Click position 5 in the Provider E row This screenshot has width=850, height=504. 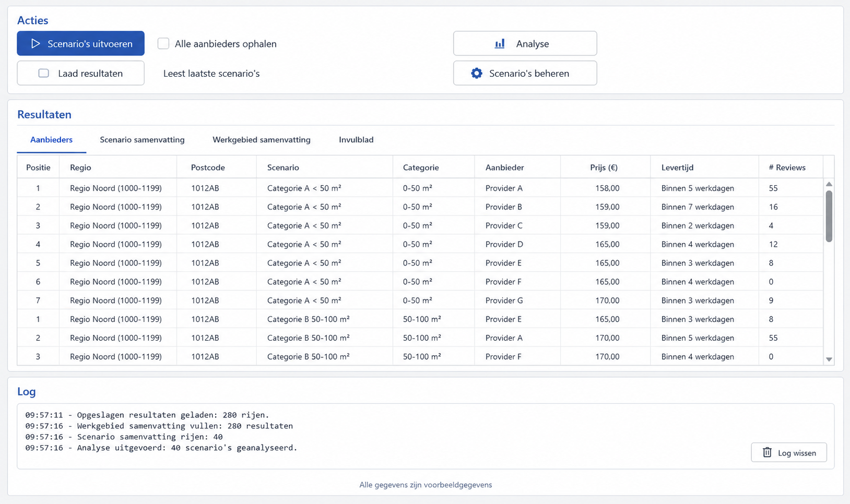click(38, 263)
